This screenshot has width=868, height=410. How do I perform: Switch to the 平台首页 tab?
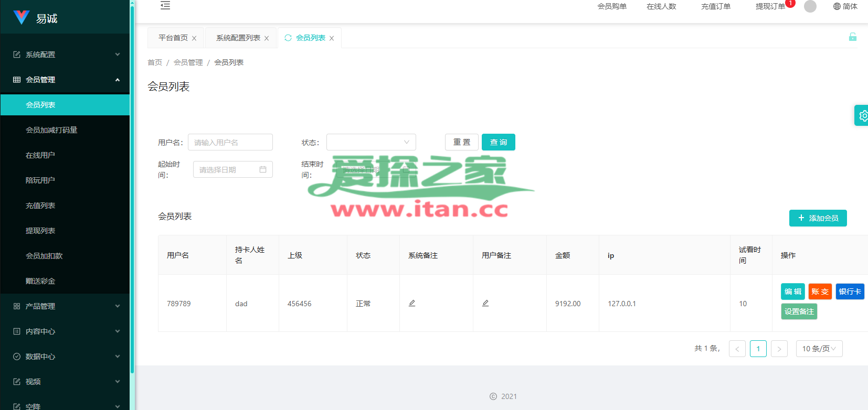click(173, 38)
